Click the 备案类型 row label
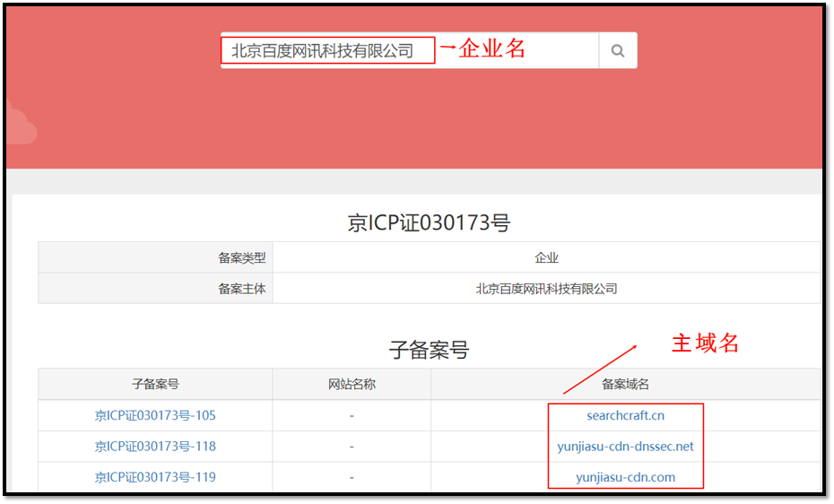834x504 pixels. (x=242, y=258)
